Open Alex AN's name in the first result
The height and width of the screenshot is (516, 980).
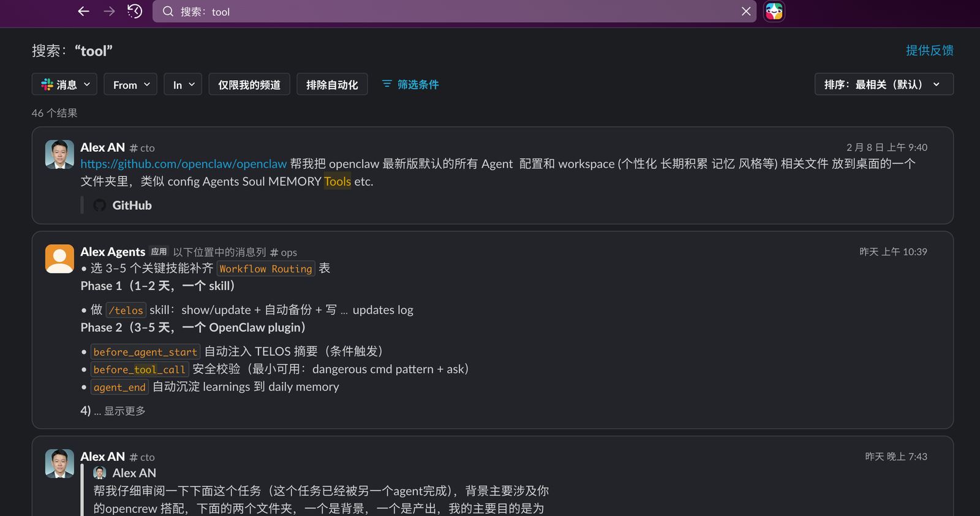click(102, 148)
